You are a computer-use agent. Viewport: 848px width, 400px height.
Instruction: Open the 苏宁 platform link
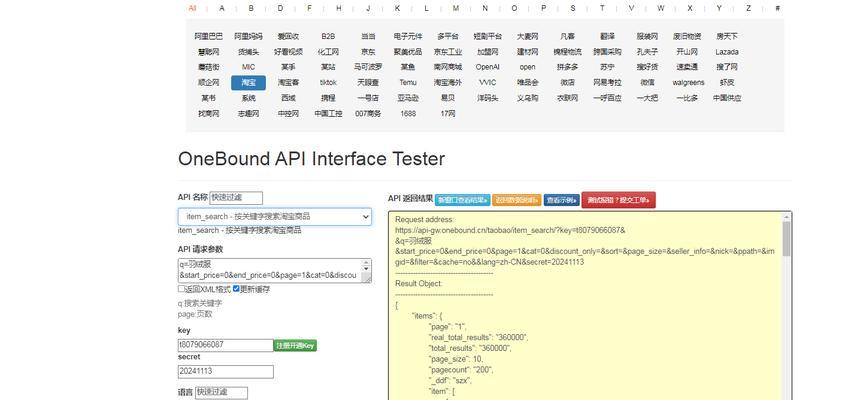[x=607, y=67]
